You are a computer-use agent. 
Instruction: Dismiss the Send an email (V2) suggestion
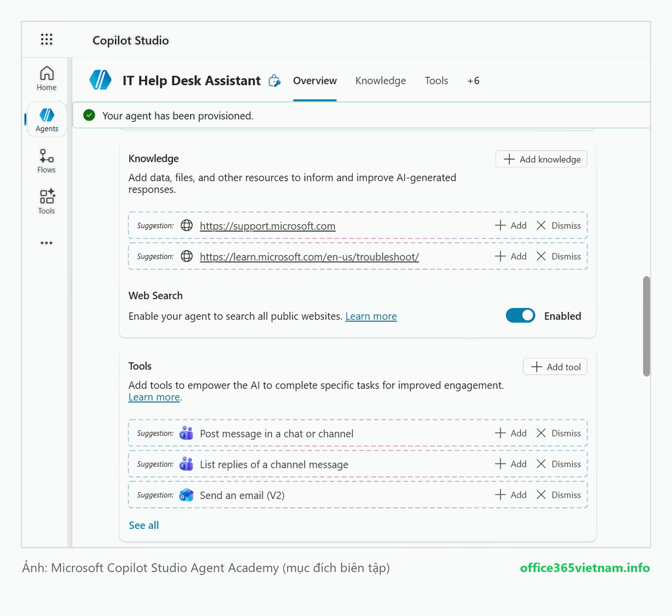click(x=558, y=495)
